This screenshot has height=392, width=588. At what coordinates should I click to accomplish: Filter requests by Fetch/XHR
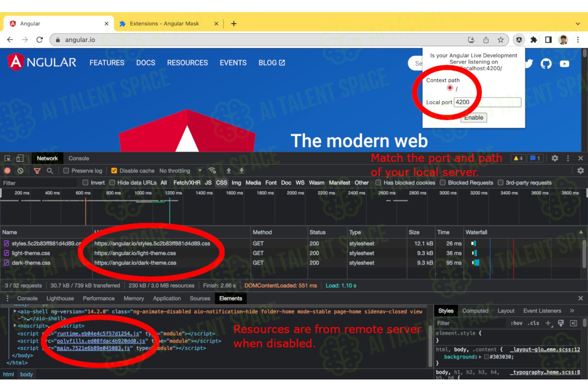click(x=187, y=183)
